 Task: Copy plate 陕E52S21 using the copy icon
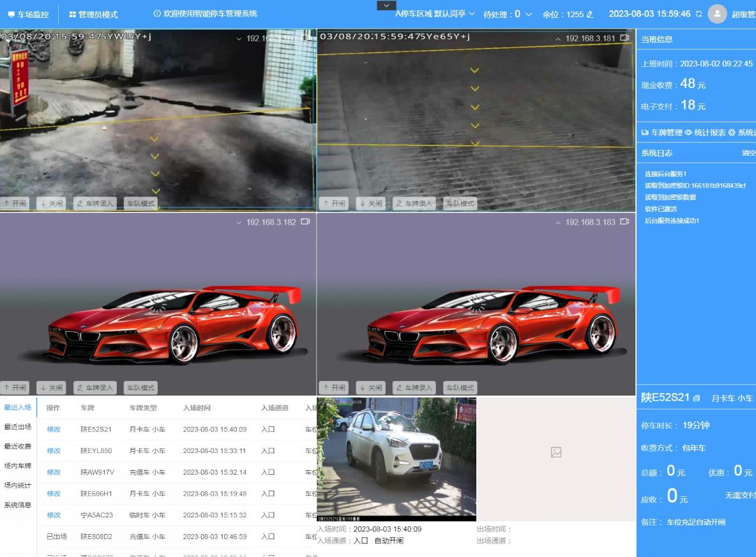tap(696, 399)
